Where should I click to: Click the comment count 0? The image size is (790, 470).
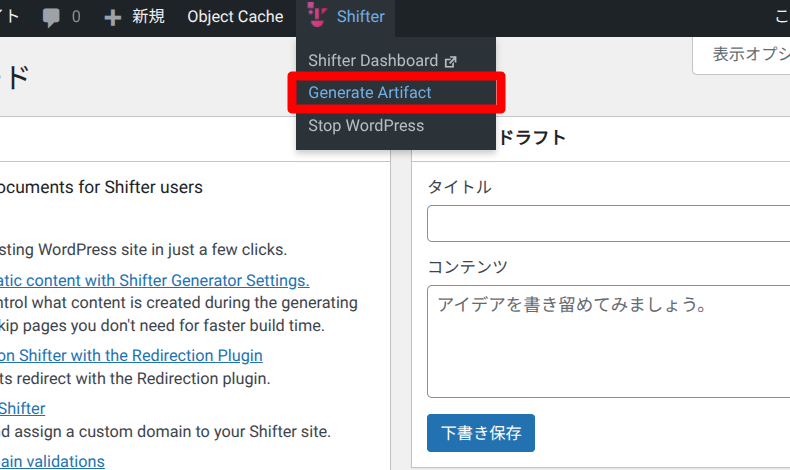[76, 17]
